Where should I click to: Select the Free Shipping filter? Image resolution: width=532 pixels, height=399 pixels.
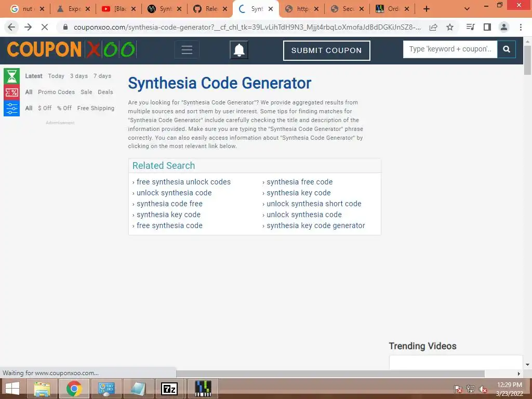(x=96, y=108)
